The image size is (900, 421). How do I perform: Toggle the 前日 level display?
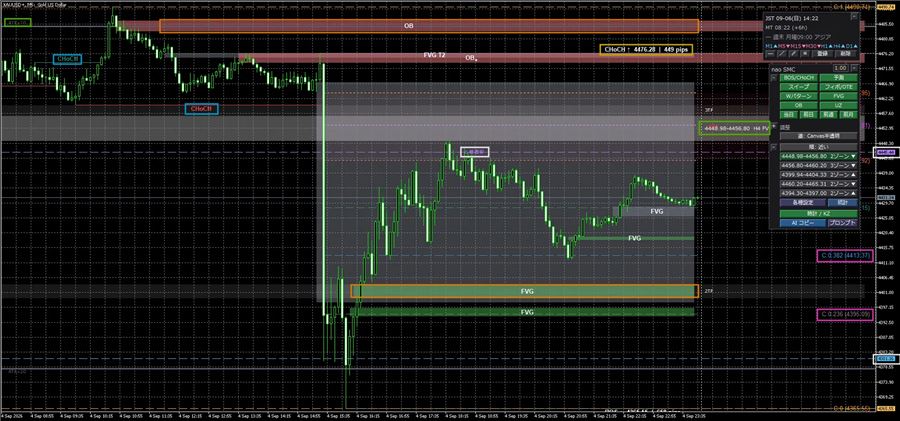[x=809, y=115]
